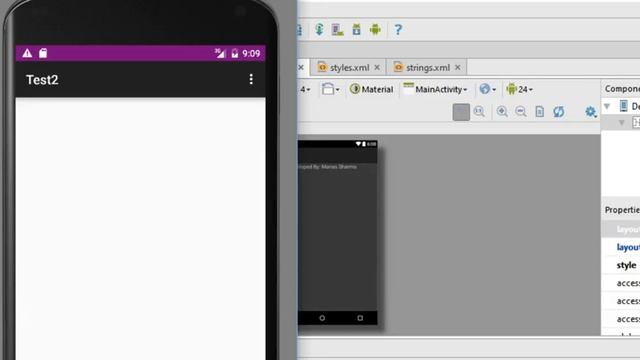Click the 9:09 clock in emulator
The height and width of the screenshot is (360, 640).
click(x=251, y=53)
